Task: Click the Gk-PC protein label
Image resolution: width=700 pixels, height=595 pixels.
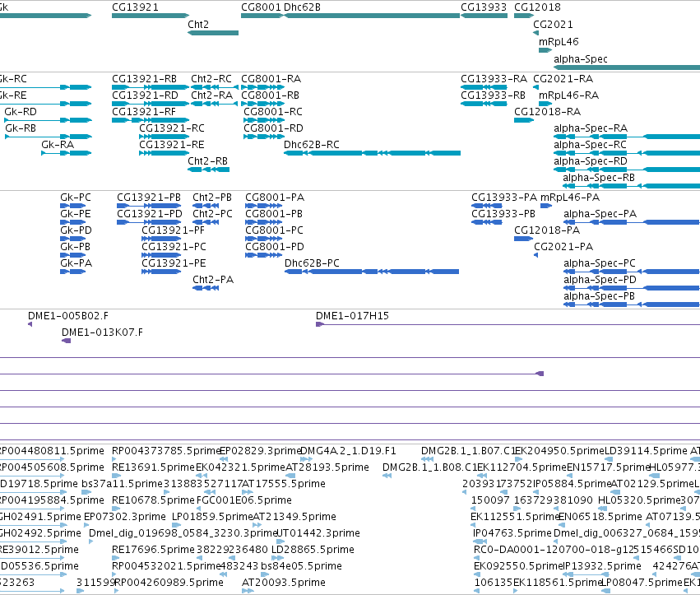Action: point(76,198)
